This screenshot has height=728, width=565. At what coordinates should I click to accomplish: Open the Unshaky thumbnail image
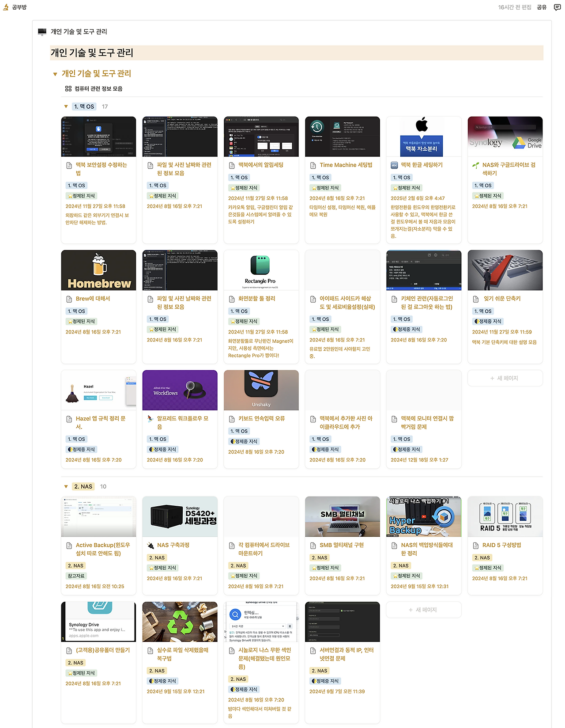click(261, 390)
